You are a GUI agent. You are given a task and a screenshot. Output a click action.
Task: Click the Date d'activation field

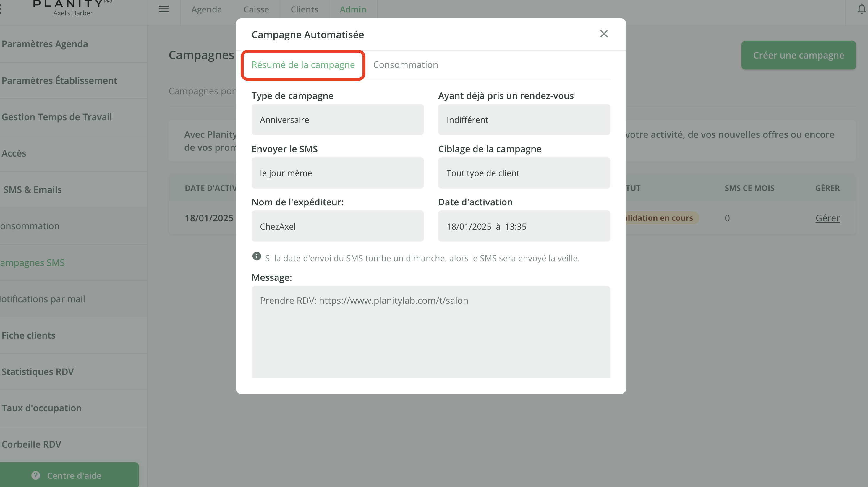(x=524, y=226)
